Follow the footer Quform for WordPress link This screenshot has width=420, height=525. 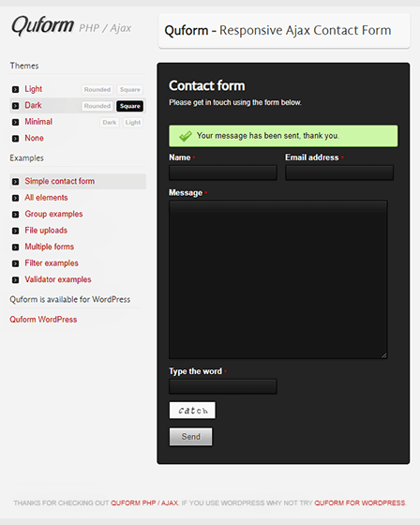tap(360, 502)
